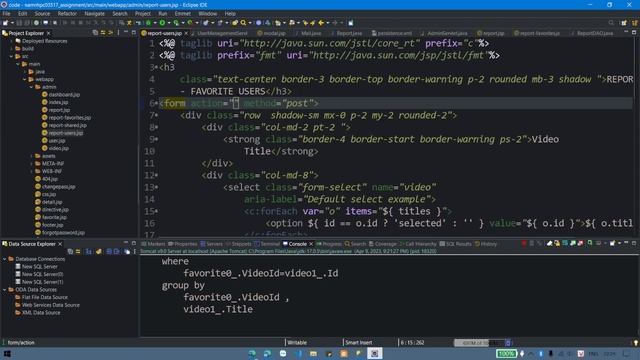Minimize the Data Source Explorer panel

pyautogui.click(x=126, y=243)
